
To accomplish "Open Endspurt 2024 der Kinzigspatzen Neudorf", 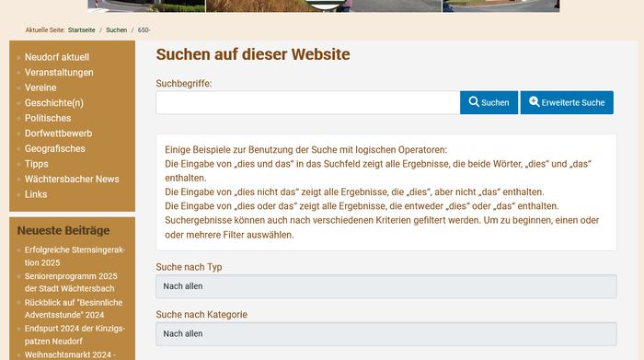I will tap(75, 334).
